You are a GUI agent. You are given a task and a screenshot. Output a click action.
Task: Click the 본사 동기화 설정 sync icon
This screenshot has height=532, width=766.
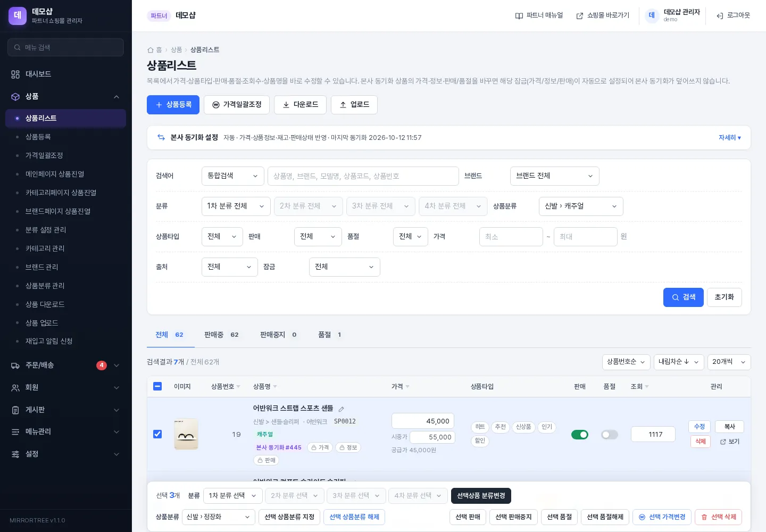tap(161, 137)
